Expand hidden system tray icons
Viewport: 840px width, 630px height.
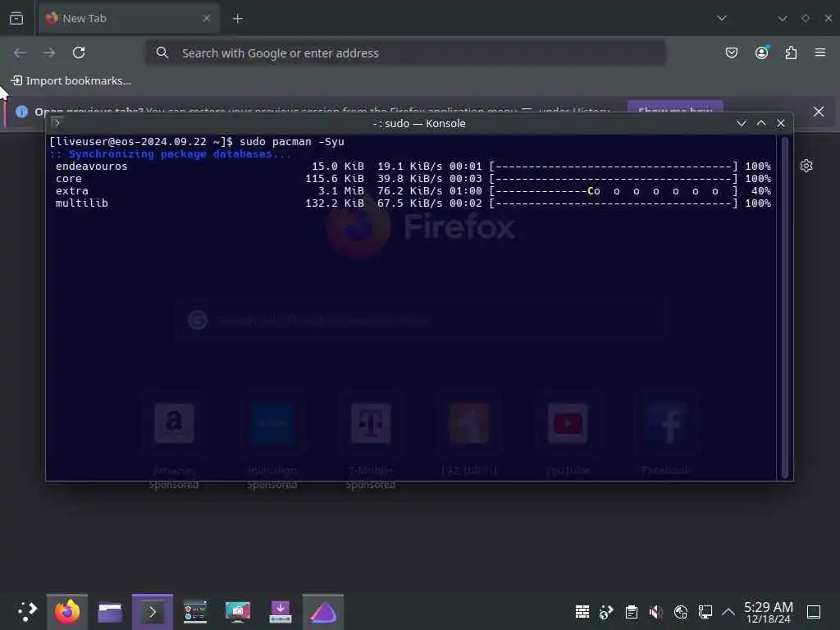pos(728,611)
